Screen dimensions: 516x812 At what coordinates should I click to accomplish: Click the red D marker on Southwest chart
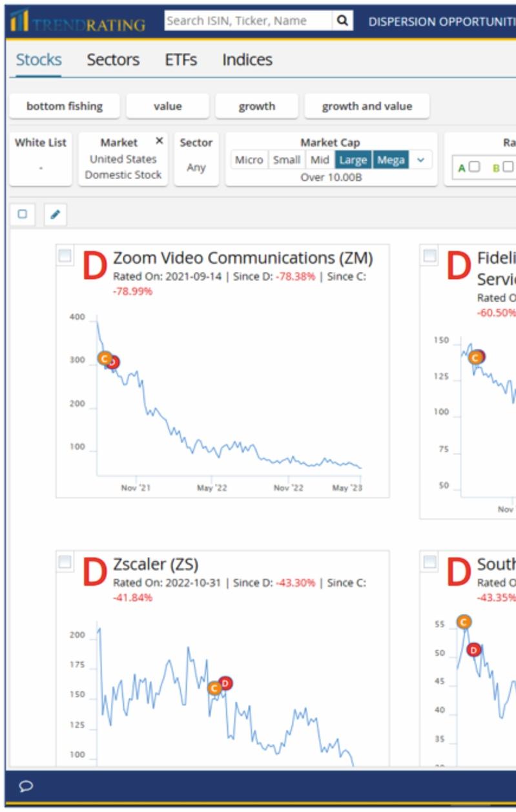click(x=474, y=649)
